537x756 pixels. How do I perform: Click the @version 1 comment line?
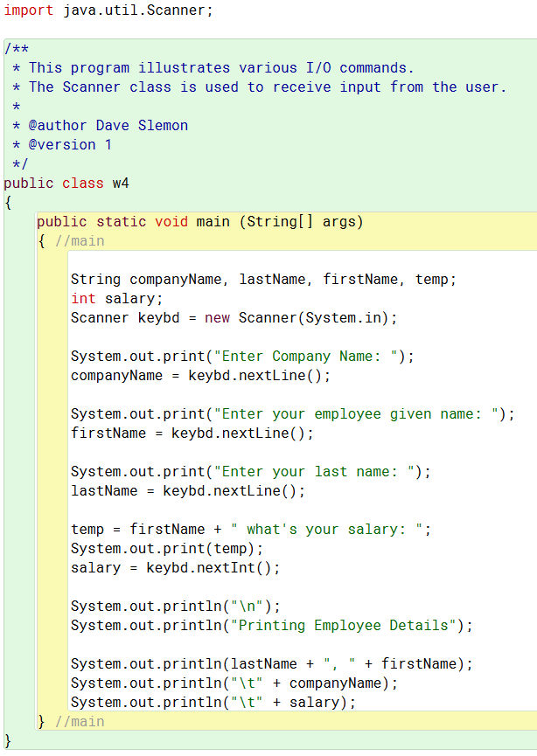pos(62,144)
